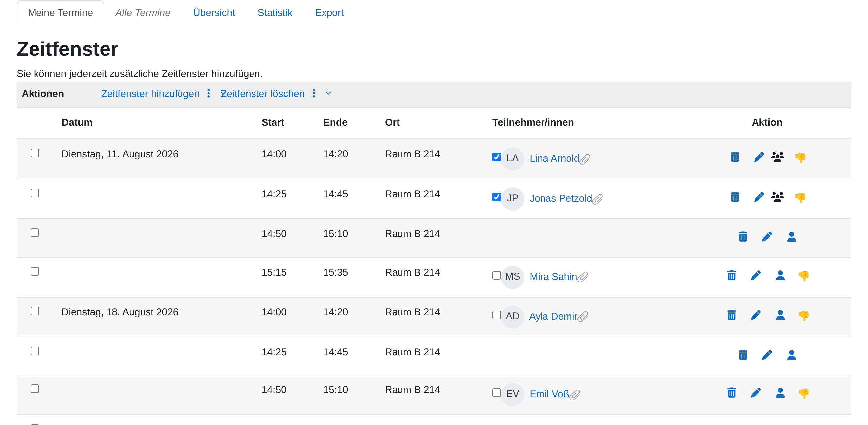Open Emil Voß's profile link
868x425 pixels.
coord(549,394)
